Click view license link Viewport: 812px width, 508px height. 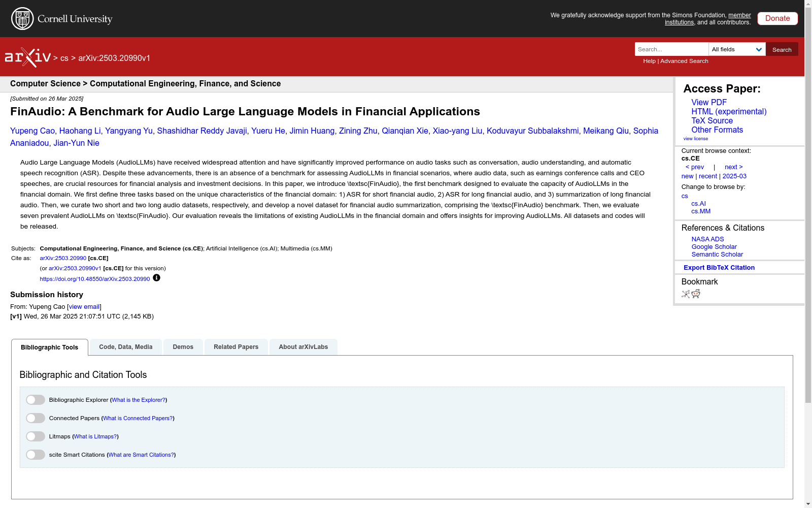(695, 139)
